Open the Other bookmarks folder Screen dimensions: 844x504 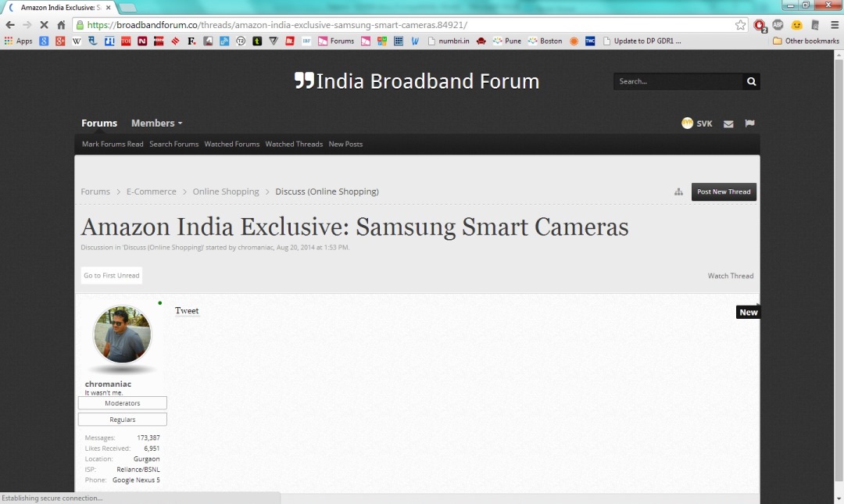coord(806,41)
